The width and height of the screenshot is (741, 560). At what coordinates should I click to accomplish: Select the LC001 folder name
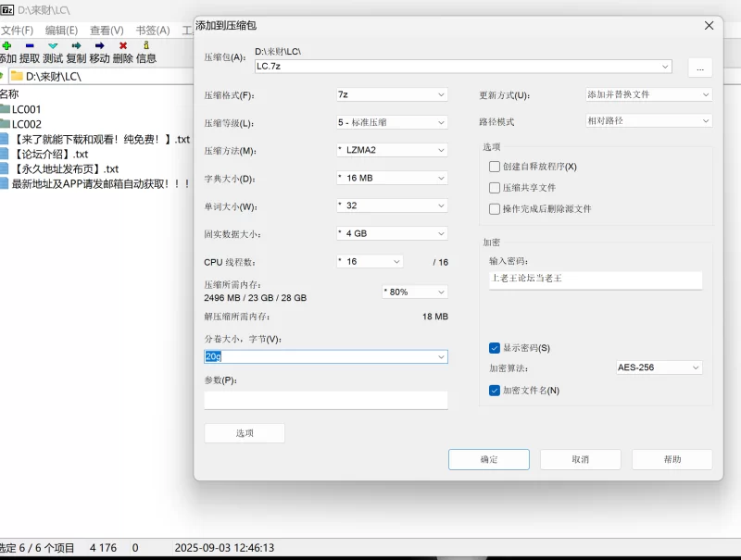tap(27, 109)
